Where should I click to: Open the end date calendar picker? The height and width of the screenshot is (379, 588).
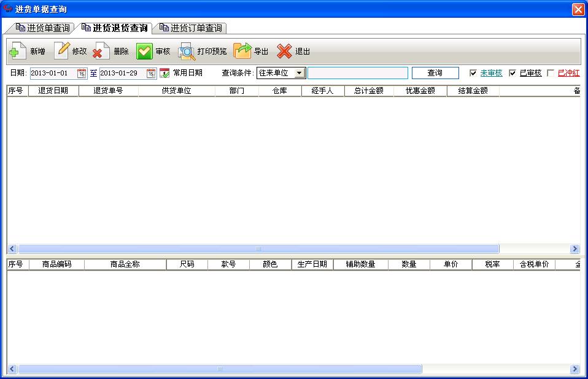coord(151,74)
